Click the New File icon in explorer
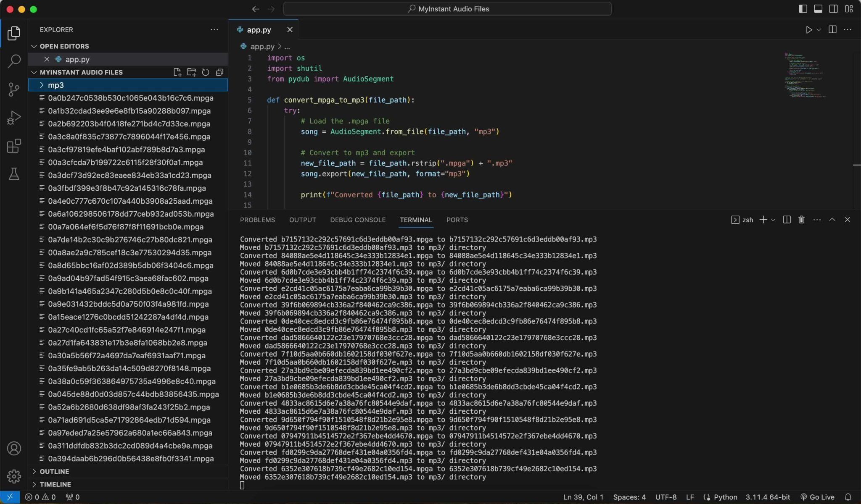Screen dimensions: 861x504 (x=177, y=72)
